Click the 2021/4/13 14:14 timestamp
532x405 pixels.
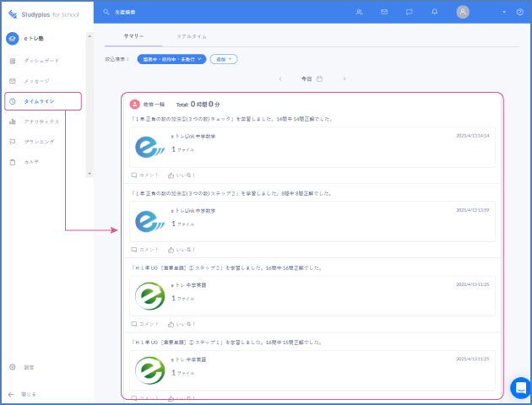pos(473,136)
